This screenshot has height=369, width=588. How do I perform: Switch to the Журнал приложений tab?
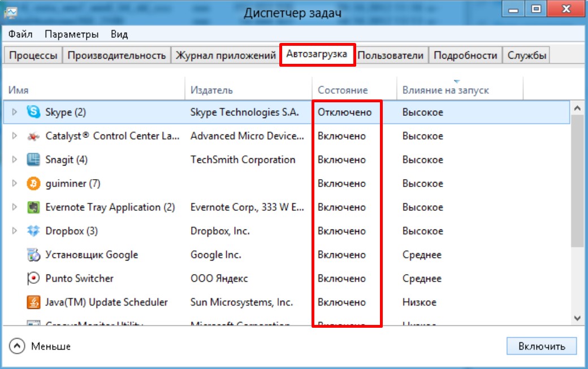(x=226, y=55)
